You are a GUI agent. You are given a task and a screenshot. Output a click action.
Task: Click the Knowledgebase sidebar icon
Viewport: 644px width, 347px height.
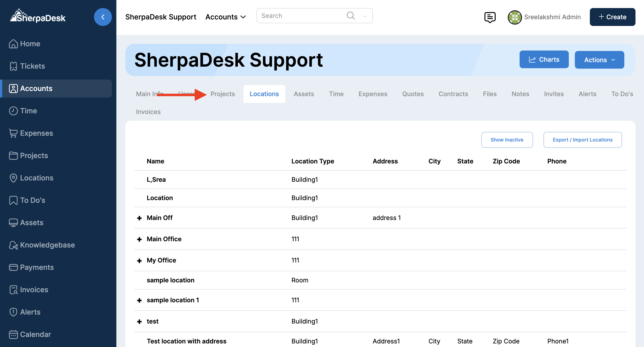point(13,245)
